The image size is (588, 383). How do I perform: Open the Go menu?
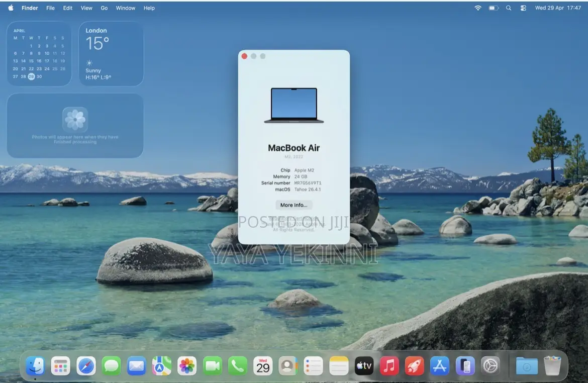point(104,8)
